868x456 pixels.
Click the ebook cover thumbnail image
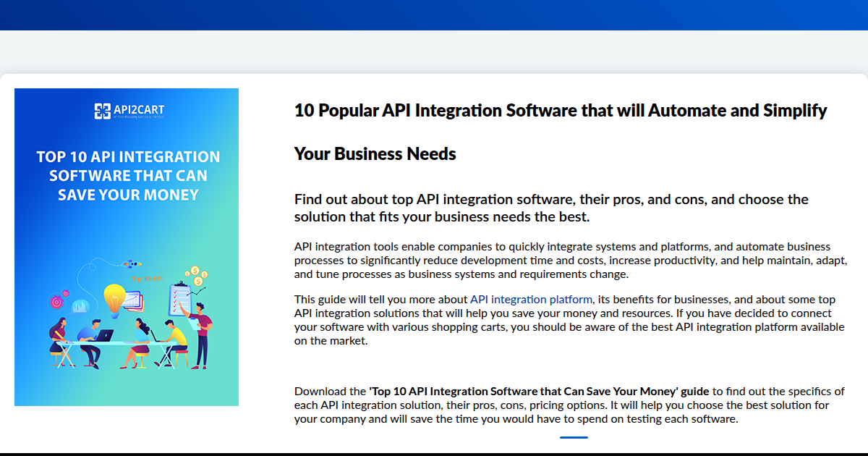pyautogui.click(x=127, y=247)
